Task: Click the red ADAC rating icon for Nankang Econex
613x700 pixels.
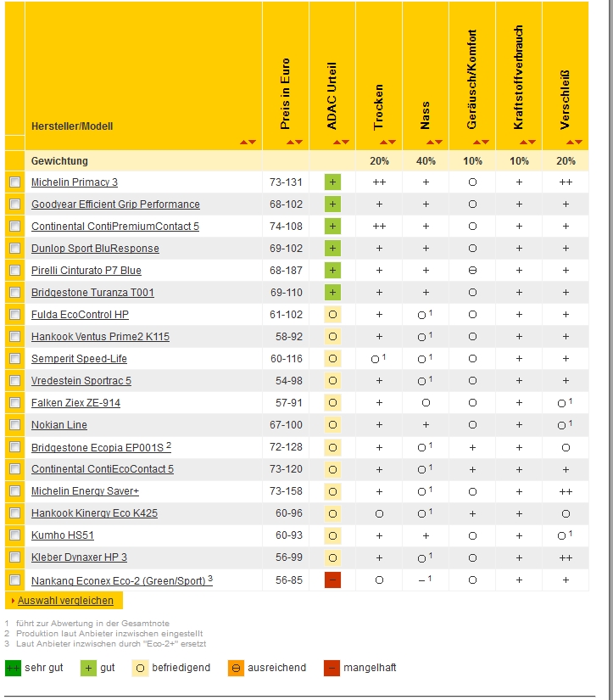Action: tap(332, 580)
